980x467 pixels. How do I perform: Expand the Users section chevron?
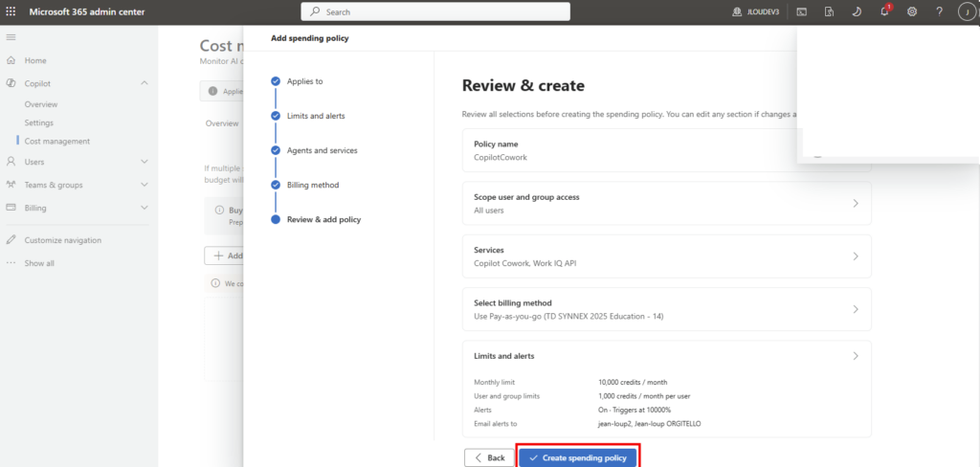[145, 162]
